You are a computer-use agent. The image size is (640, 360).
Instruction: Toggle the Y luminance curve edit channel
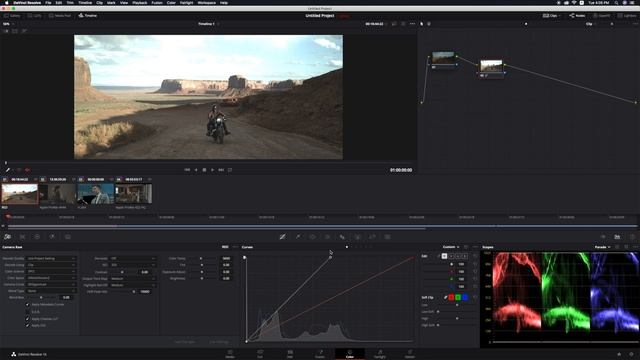click(x=444, y=256)
